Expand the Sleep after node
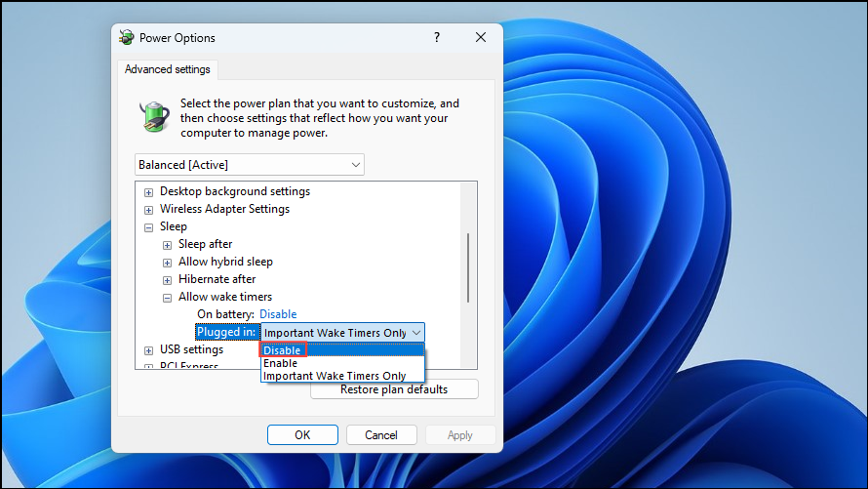Image resolution: width=868 pixels, height=489 pixels. click(167, 245)
